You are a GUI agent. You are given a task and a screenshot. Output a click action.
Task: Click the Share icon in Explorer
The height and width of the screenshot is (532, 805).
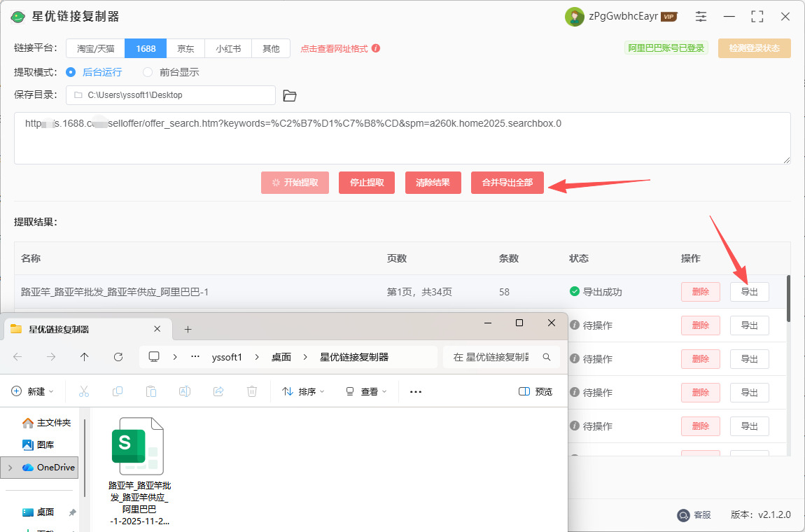point(218,392)
